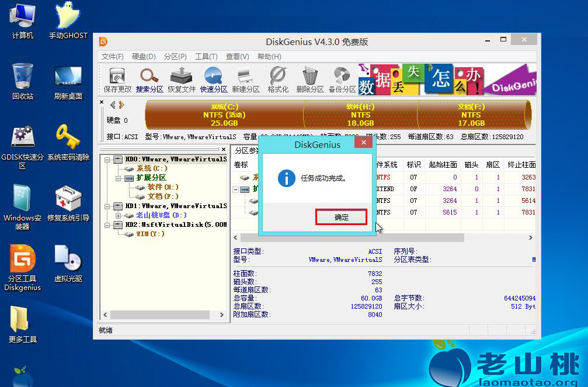This screenshot has width=588, height=387.
Task: Select HD0:VMware disk in the tree
Action: [176, 159]
